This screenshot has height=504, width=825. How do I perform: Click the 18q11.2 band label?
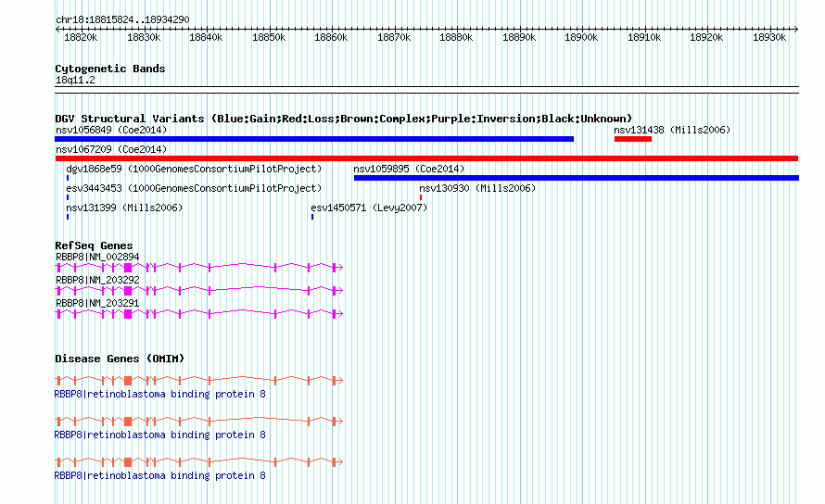pos(75,80)
